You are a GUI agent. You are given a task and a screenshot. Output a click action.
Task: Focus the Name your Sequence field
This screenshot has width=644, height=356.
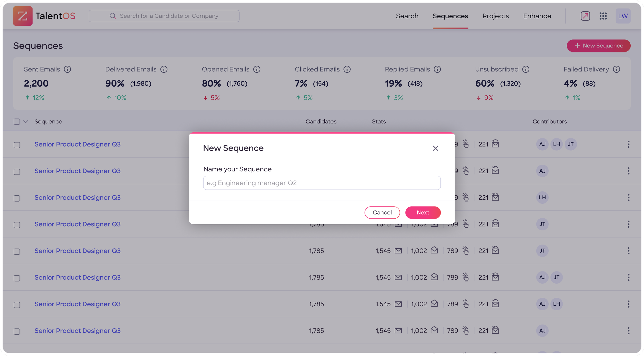click(x=322, y=183)
